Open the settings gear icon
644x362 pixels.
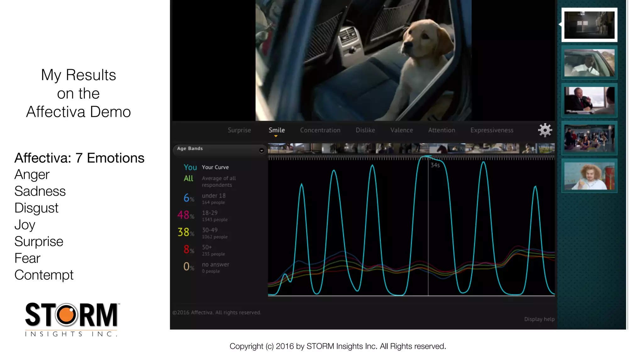pyautogui.click(x=545, y=130)
